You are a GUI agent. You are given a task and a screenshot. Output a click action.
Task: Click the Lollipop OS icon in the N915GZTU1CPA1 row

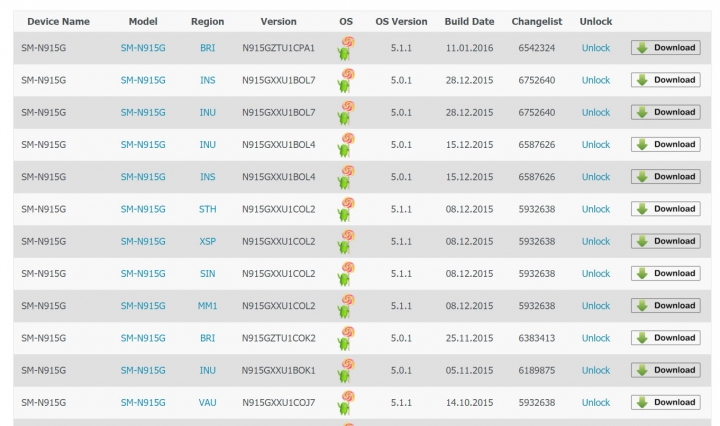click(346, 48)
